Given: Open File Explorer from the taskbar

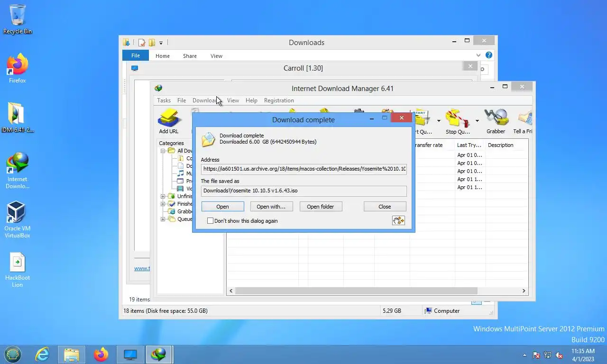Looking at the screenshot, I should pyautogui.click(x=72, y=354).
